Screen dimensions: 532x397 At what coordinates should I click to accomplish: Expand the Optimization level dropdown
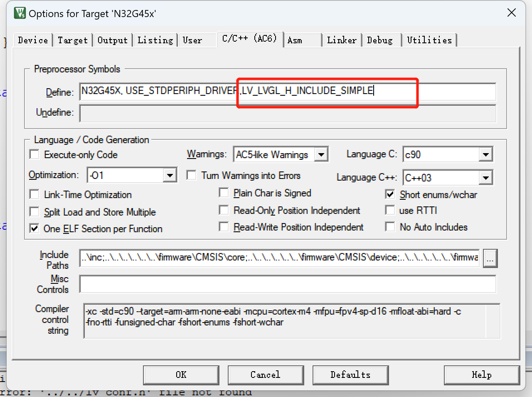tap(170, 175)
